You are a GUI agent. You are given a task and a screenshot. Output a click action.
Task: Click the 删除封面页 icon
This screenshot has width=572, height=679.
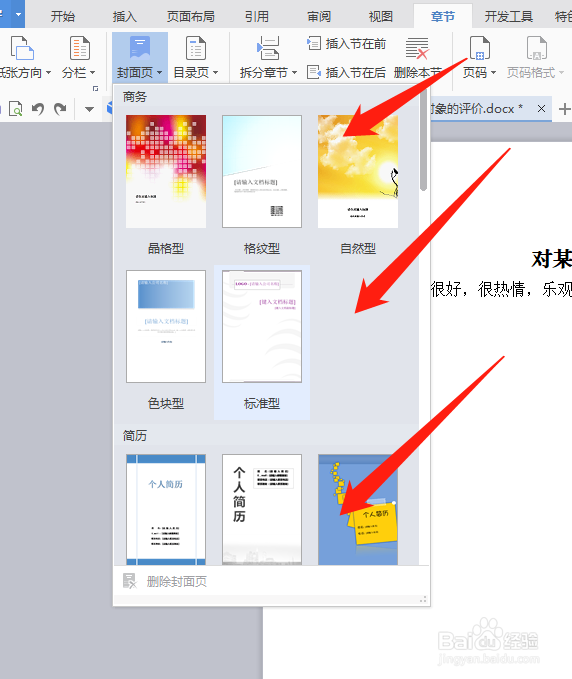coord(129,581)
